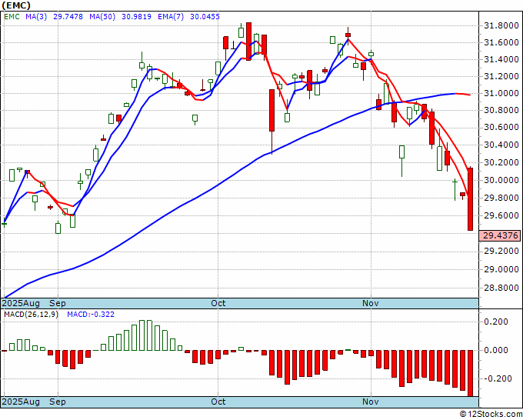Select the MA(3) legend label
This screenshot has width=523, height=420.
[x=36, y=16]
